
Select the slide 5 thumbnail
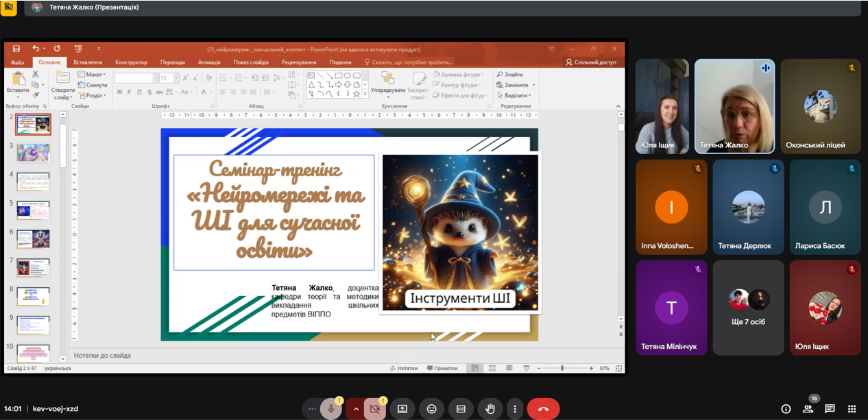pyautogui.click(x=33, y=210)
